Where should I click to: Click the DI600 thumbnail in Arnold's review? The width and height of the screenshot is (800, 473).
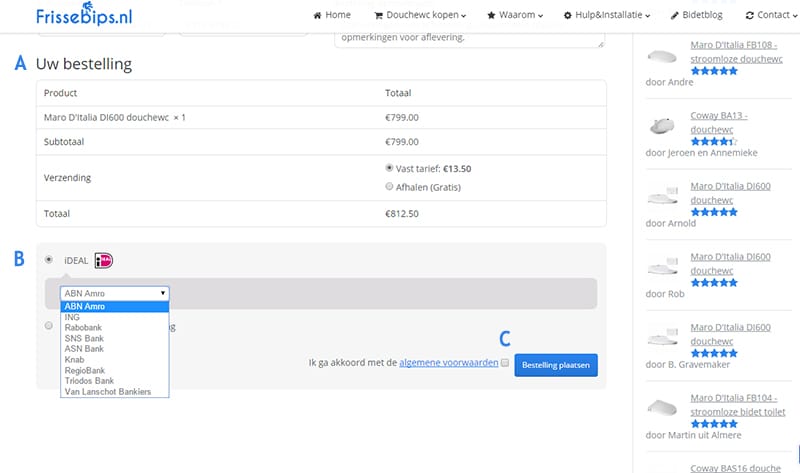coord(662,196)
